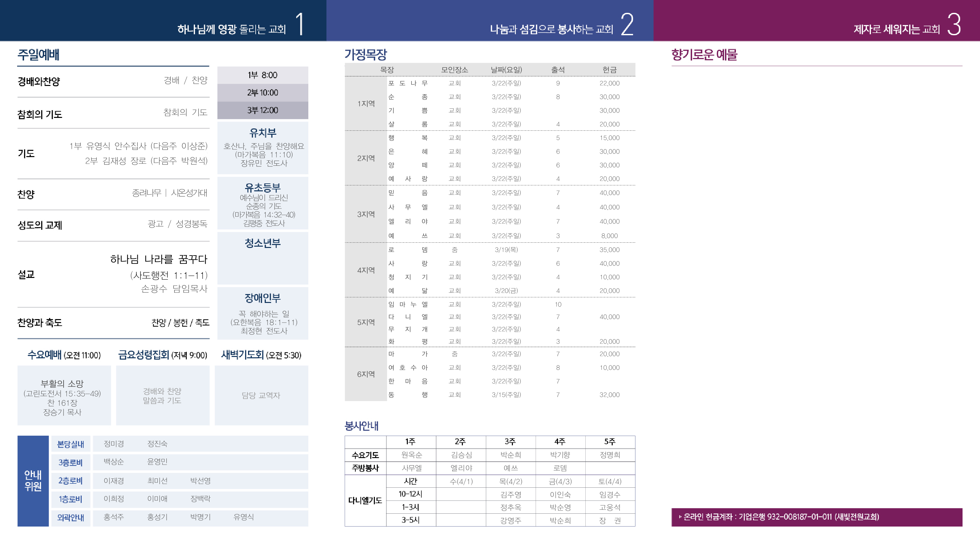Select the 봉사안내 table 3주 column header
980x544 pixels.
click(x=510, y=441)
